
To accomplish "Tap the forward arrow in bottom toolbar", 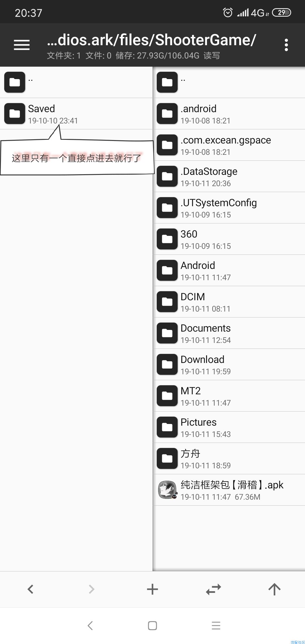I will pos(91,589).
